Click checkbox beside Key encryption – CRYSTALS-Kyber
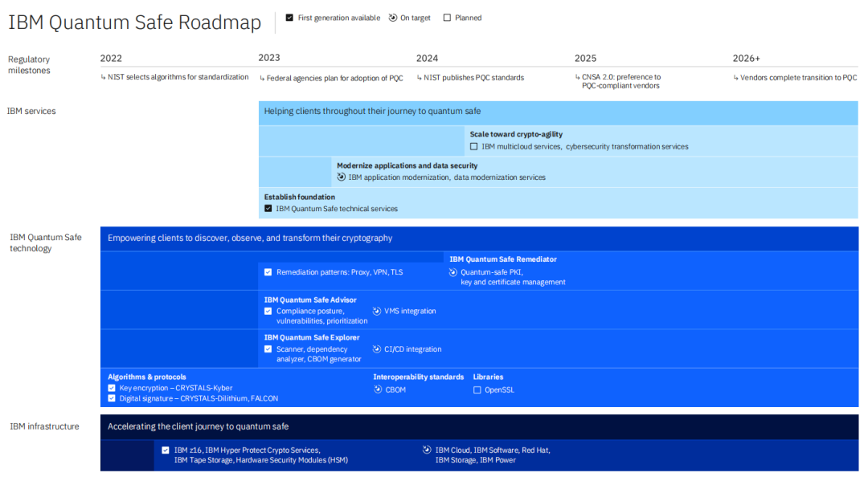The image size is (868, 481). click(x=112, y=388)
